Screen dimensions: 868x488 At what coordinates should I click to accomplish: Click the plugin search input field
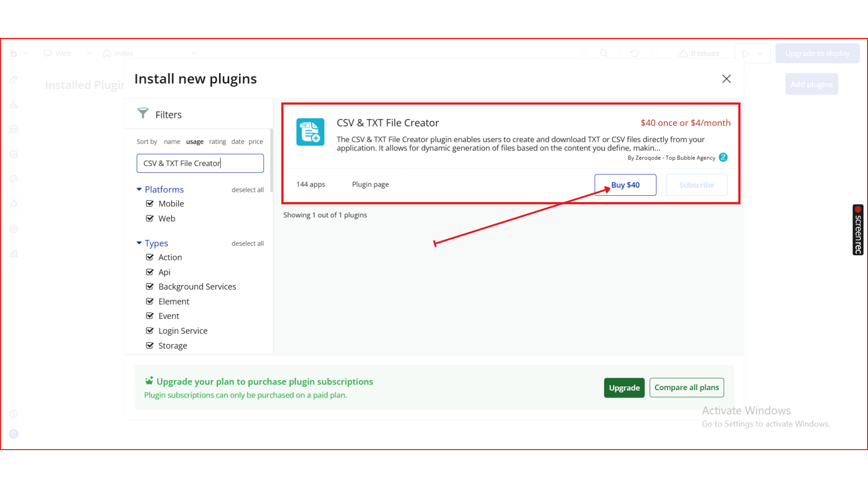click(x=200, y=163)
